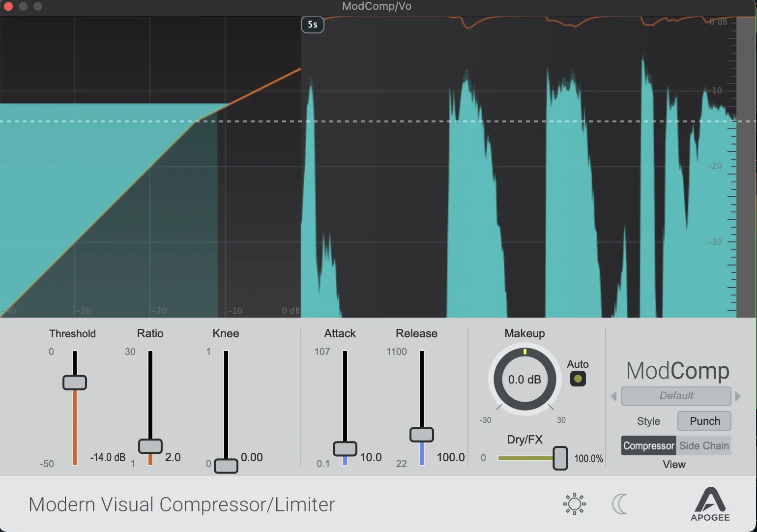The image size is (757, 532).
Task: Click the release value 100.0
Action: click(x=451, y=457)
